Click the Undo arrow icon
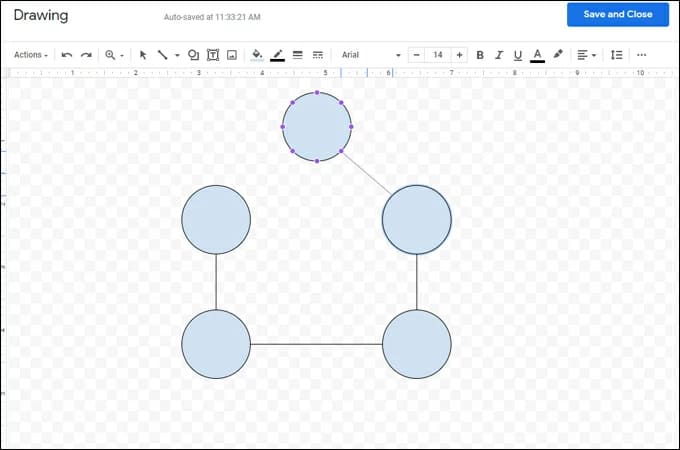Screen dimensions: 680x450 pyautogui.click(x=66, y=55)
